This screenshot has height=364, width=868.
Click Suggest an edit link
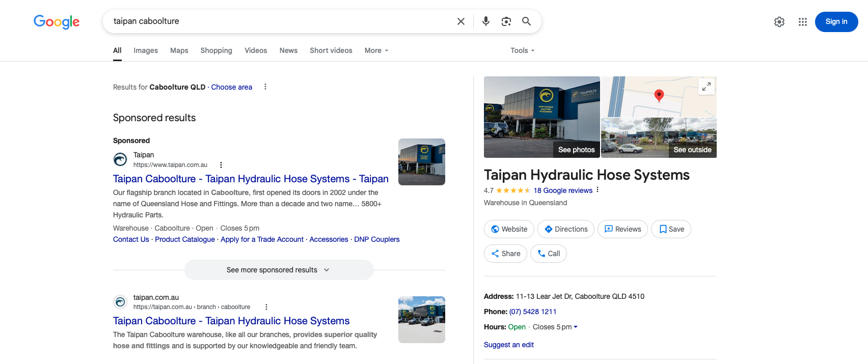pyautogui.click(x=509, y=345)
